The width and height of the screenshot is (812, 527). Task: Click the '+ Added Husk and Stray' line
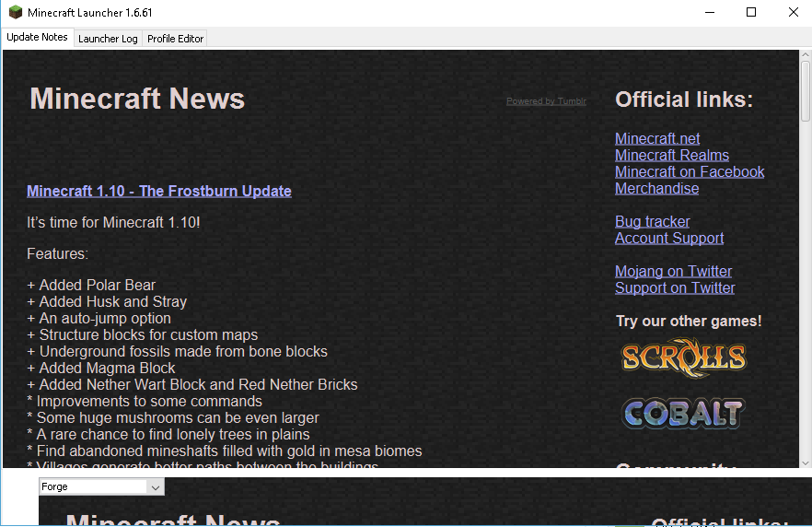click(x=107, y=301)
